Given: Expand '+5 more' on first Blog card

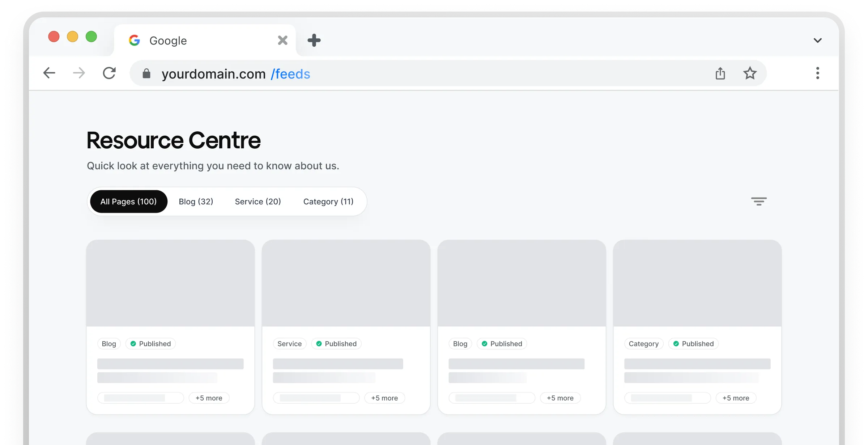Looking at the screenshot, I should [x=209, y=398].
